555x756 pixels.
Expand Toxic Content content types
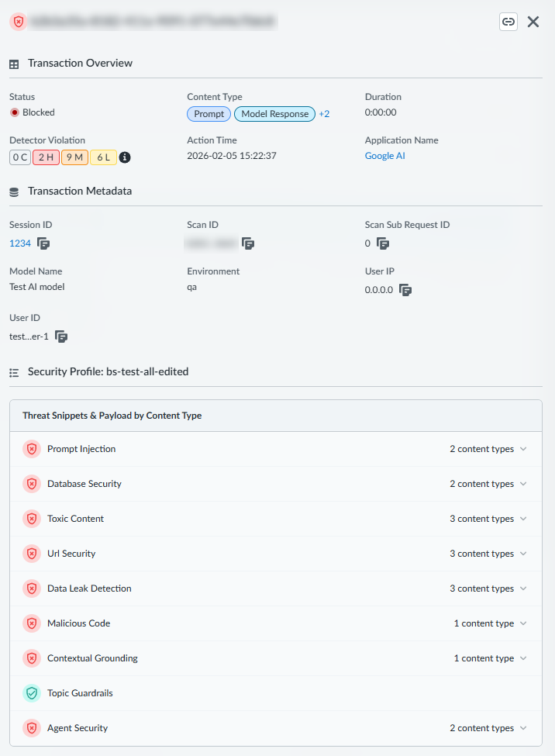coord(523,519)
